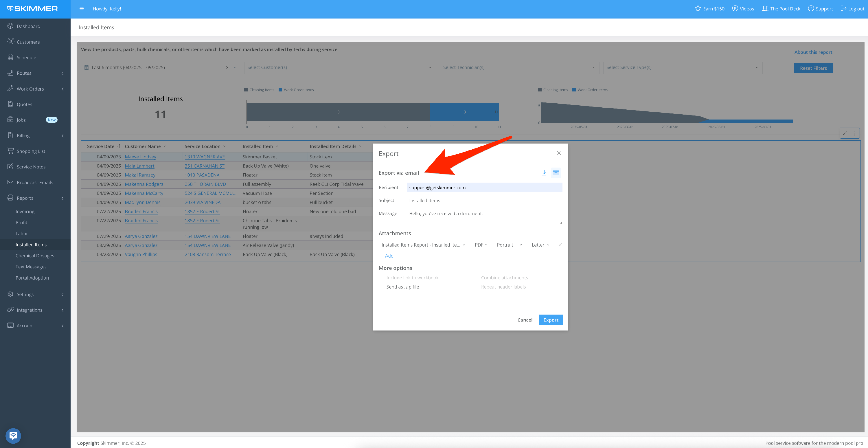Toggle Include link to workbook option

412,278
